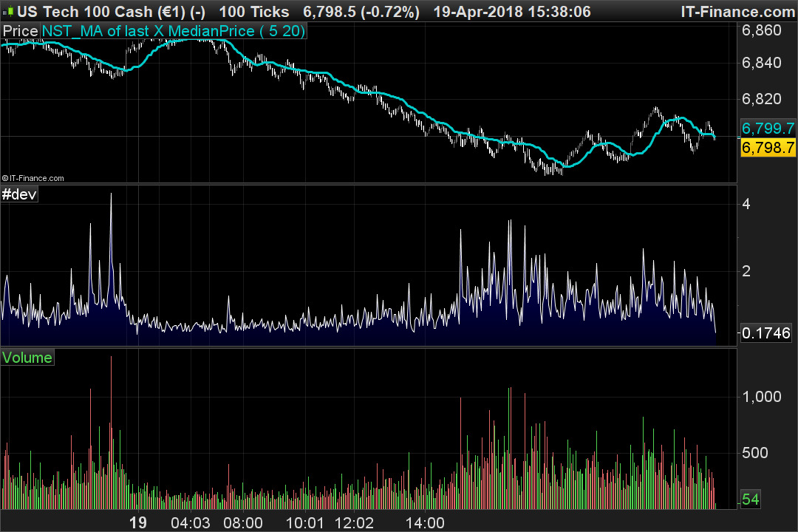Select the Price panel label
The height and width of the screenshot is (532, 798).
pyautogui.click(x=21, y=31)
